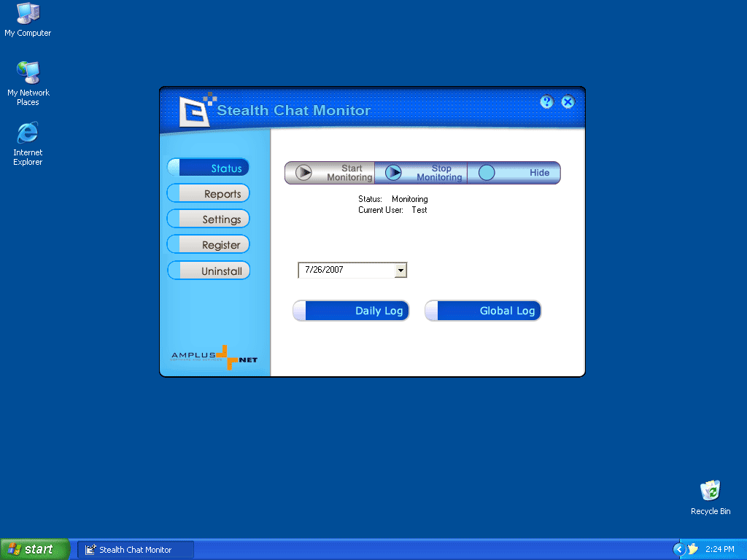Screen dimensions: 747x560
Task: Open the Reports section
Action: [x=209, y=194]
